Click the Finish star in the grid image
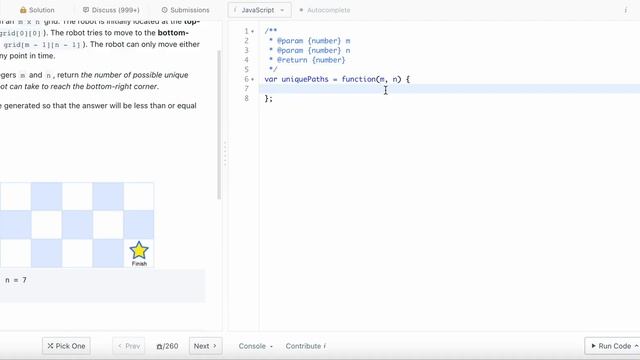The height and width of the screenshot is (360, 640). pyautogui.click(x=139, y=250)
